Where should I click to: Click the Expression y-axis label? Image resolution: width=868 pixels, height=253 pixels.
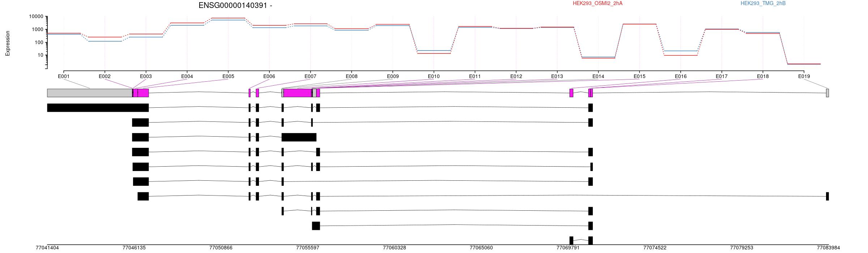[x=8, y=43]
